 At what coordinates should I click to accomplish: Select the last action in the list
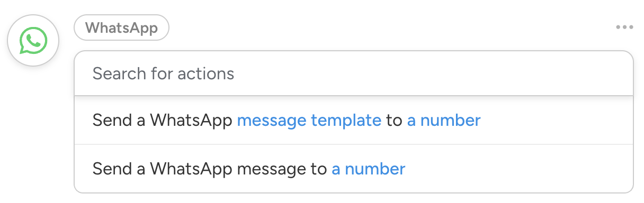pyautogui.click(x=354, y=169)
